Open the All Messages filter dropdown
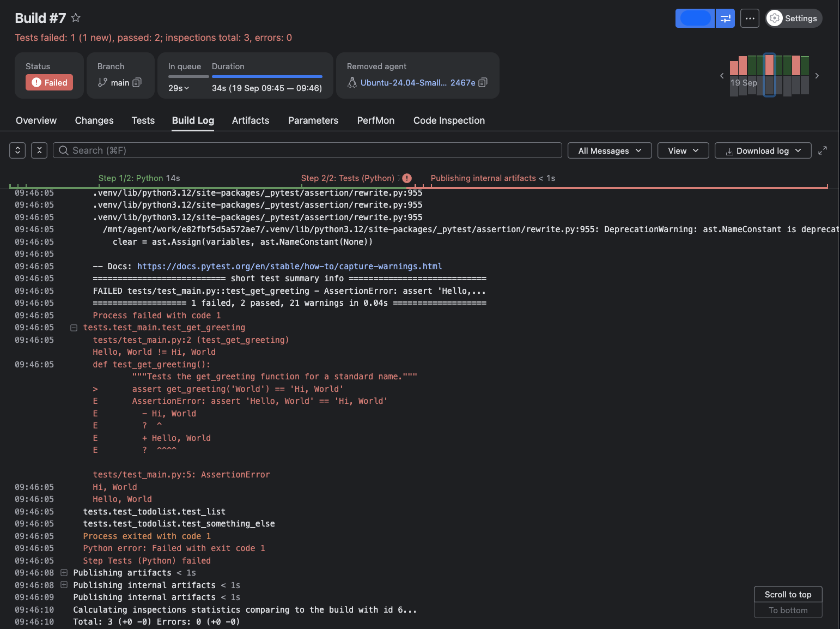 (609, 151)
